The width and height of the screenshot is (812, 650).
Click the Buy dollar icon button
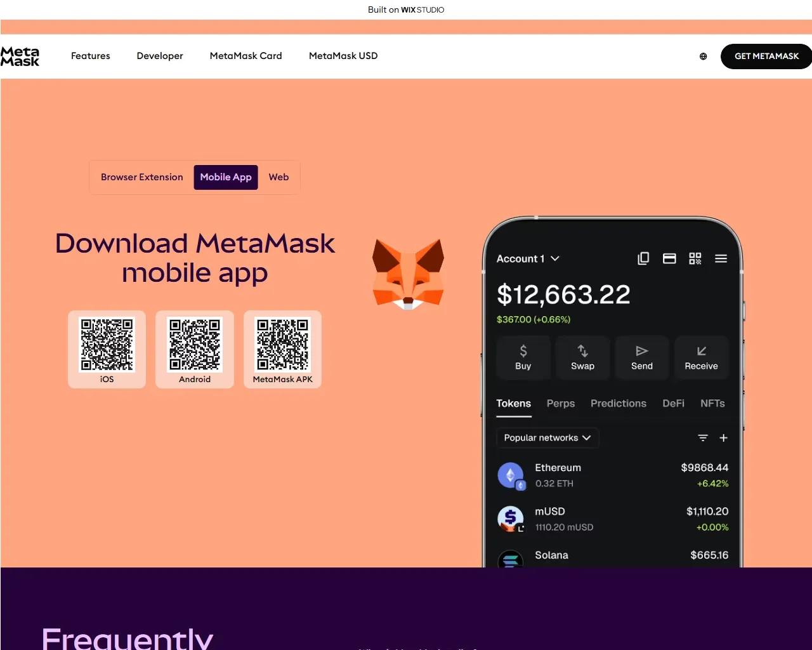pyautogui.click(x=523, y=357)
